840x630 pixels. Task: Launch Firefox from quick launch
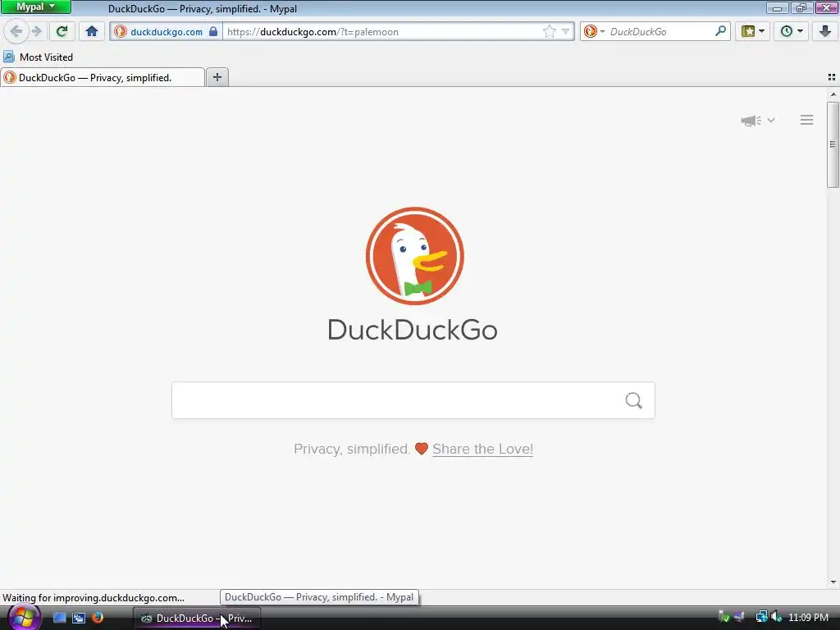[x=98, y=618]
